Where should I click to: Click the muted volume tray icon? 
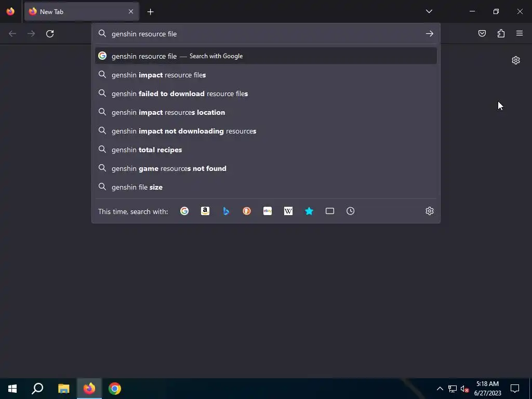pyautogui.click(x=464, y=389)
